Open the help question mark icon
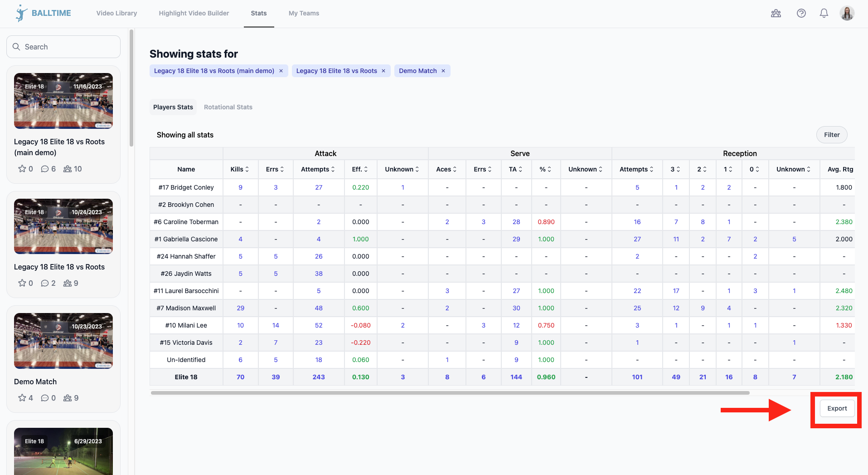Viewport: 868px width, 475px height. (801, 13)
